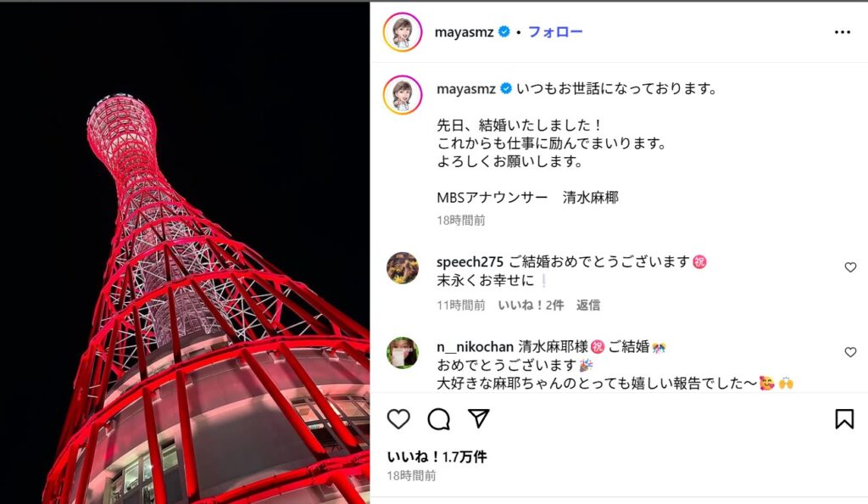Reply to the speech275 comment via 返信
868x504 pixels.
point(588,305)
